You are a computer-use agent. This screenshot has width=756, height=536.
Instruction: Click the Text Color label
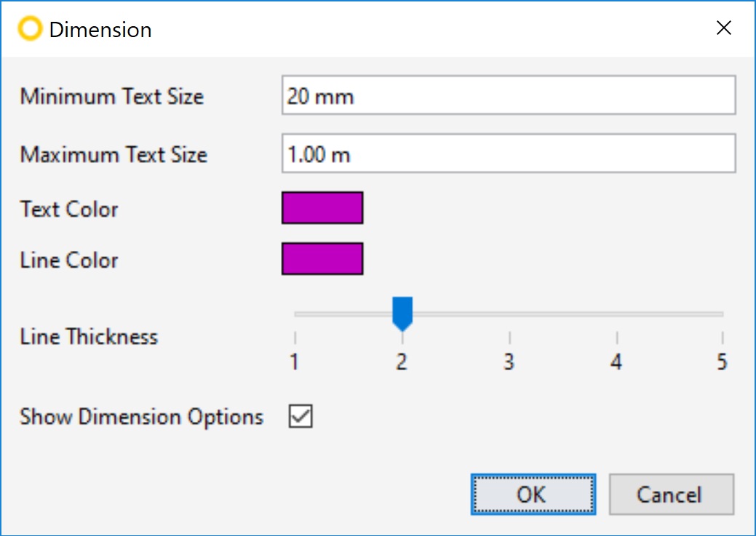[x=69, y=209]
